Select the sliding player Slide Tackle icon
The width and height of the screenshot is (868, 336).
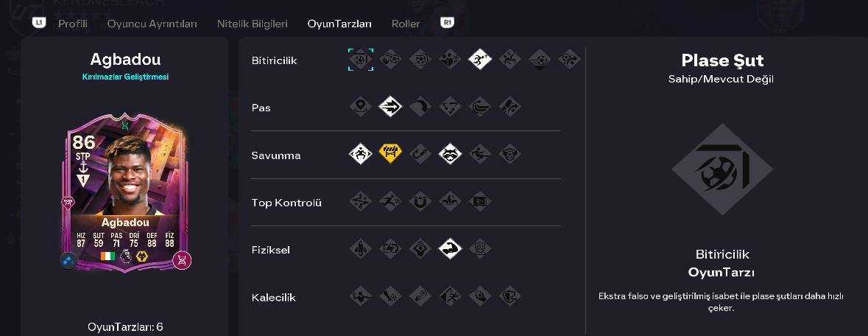pos(480,154)
